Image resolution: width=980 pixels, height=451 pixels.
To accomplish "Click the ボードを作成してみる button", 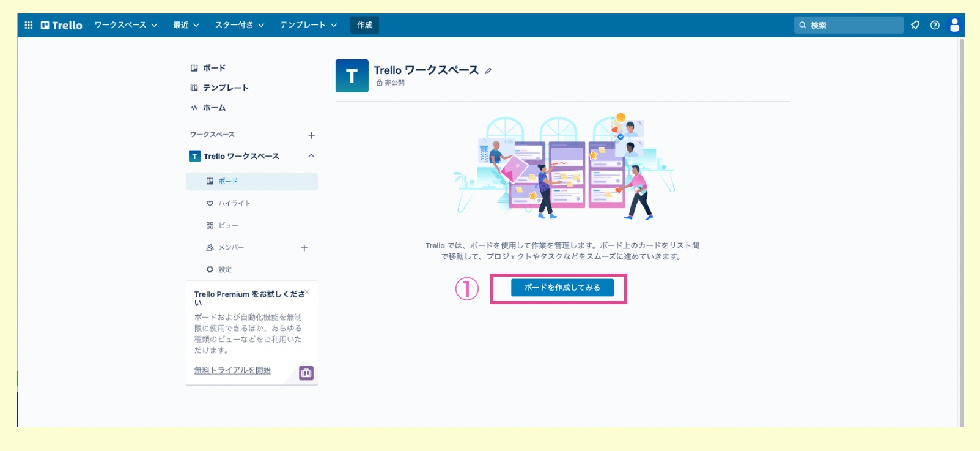I will [562, 288].
